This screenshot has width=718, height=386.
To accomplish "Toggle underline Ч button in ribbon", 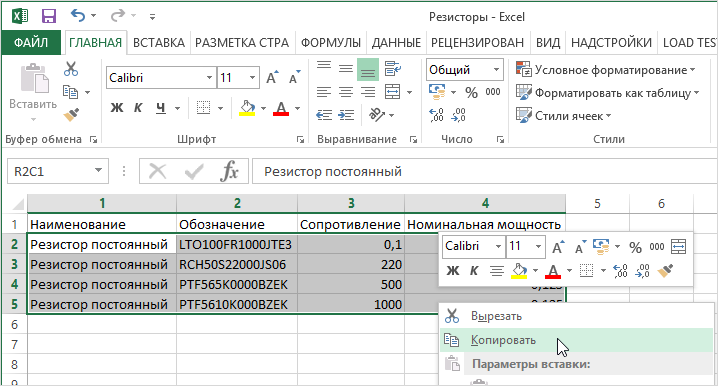I will click(160, 108).
